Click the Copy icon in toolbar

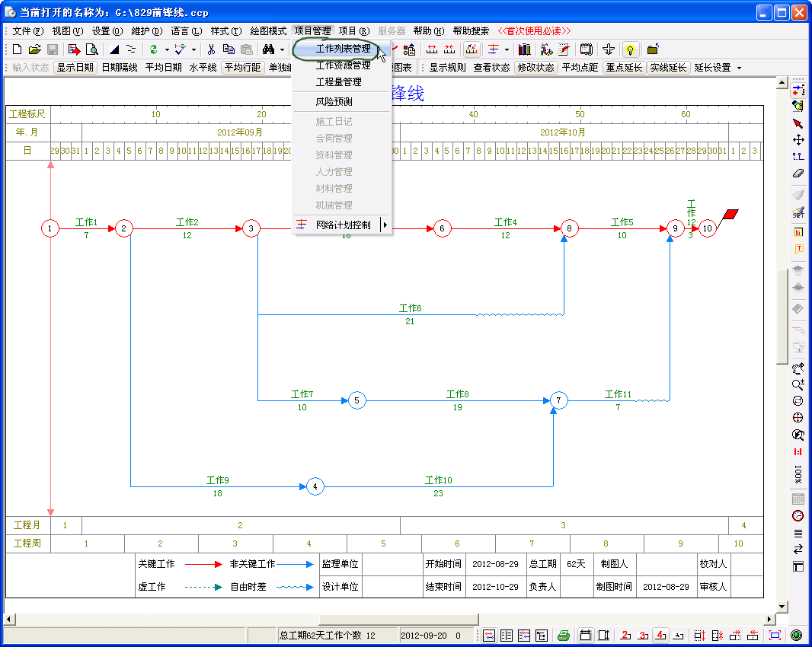[x=229, y=49]
